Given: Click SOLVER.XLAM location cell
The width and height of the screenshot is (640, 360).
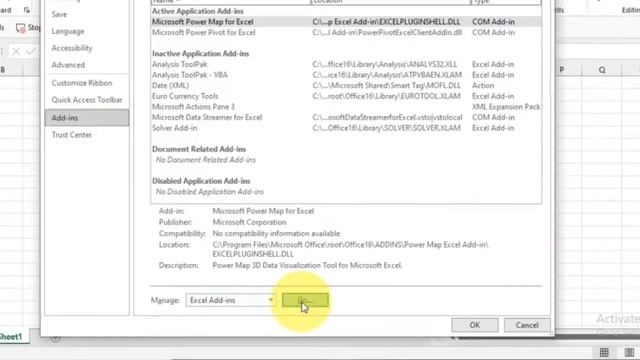Looking at the screenshot, I should tap(386, 128).
